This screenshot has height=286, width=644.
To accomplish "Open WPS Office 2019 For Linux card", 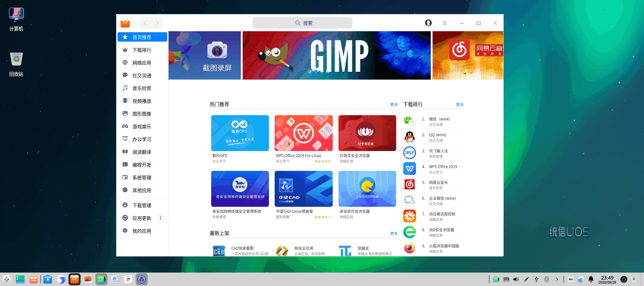I will point(304,133).
